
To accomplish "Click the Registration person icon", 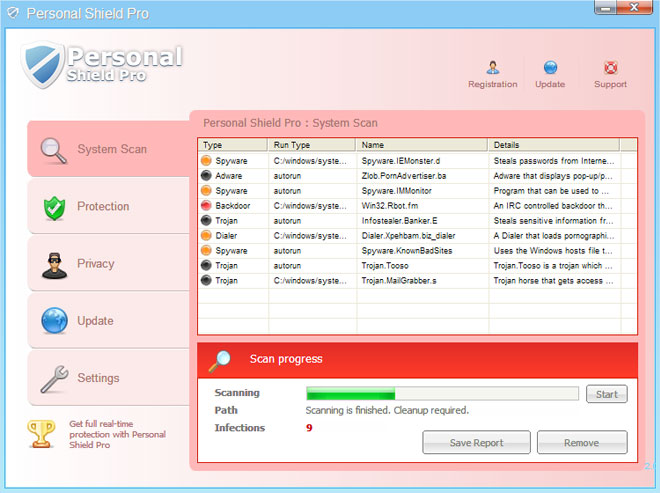I will tap(493, 67).
